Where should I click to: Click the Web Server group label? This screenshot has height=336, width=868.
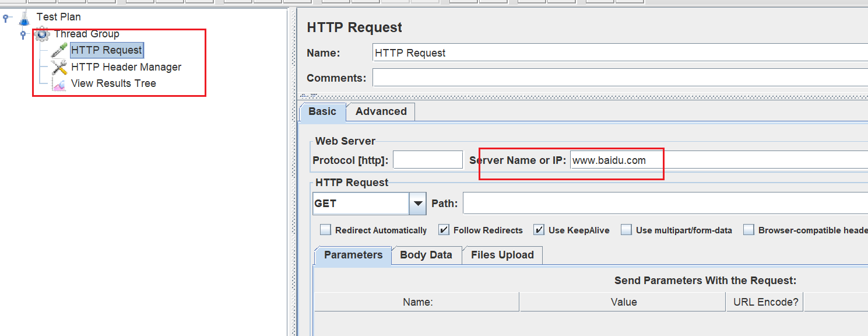[345, 141]
